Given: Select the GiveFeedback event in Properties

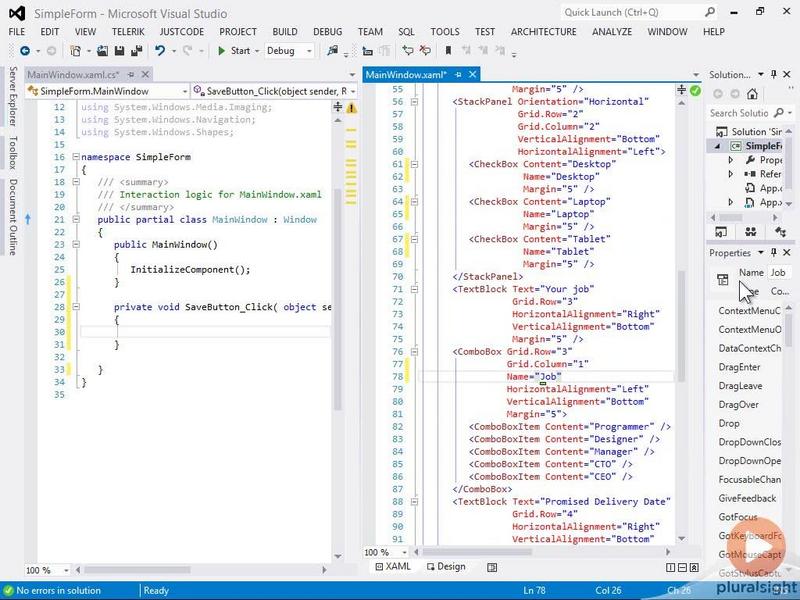Looking at the screenshot, I should click(747, 498).
